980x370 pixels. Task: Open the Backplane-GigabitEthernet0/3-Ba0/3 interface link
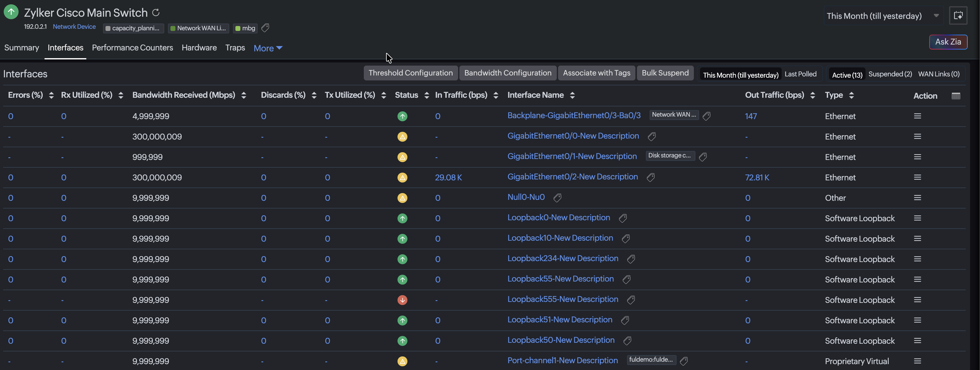(x=574, y=116)
